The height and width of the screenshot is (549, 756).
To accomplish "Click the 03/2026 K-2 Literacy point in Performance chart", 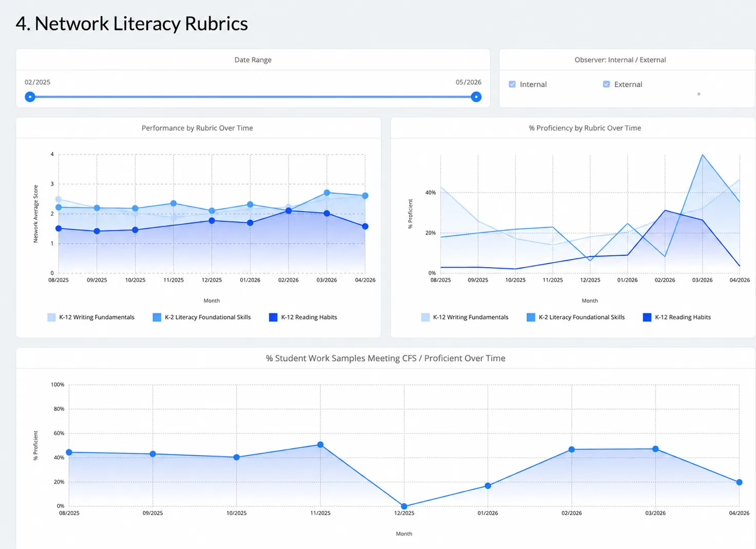I will (327, 193).
